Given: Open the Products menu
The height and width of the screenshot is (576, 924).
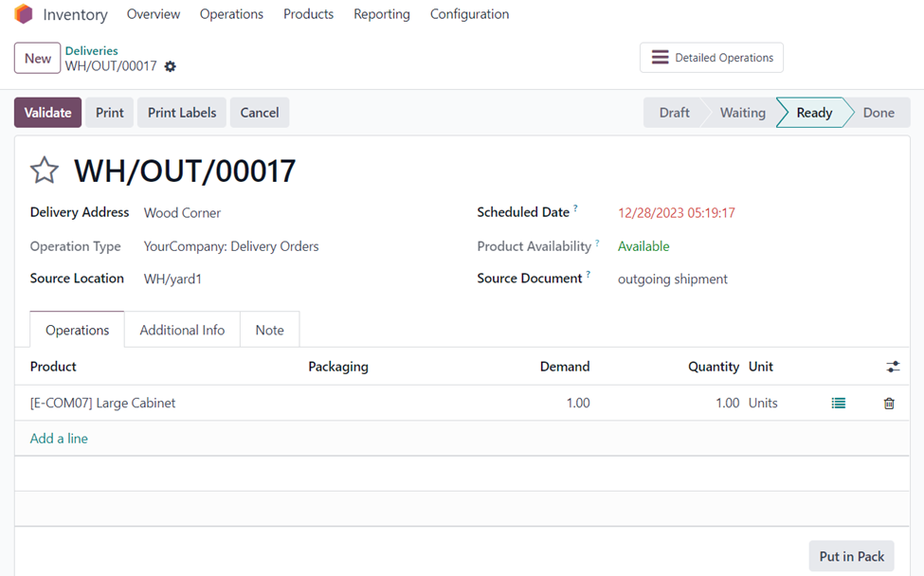Looking at the screenshot, I should click(x=308, y=14).
